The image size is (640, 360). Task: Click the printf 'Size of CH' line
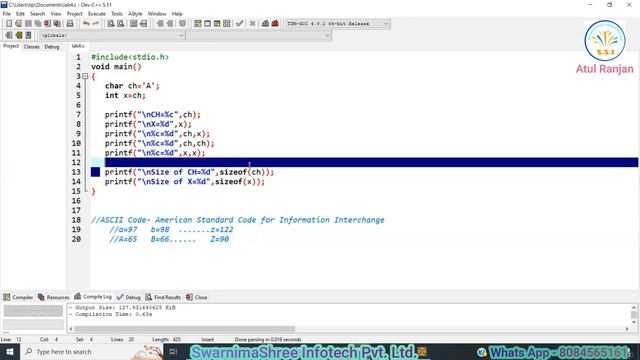click(x=189, y=172)
